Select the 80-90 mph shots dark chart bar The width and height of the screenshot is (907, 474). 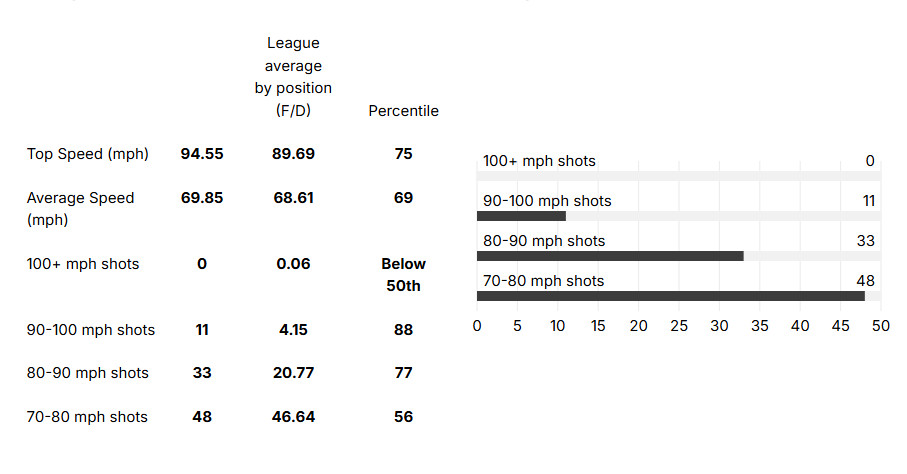(610, 256)
